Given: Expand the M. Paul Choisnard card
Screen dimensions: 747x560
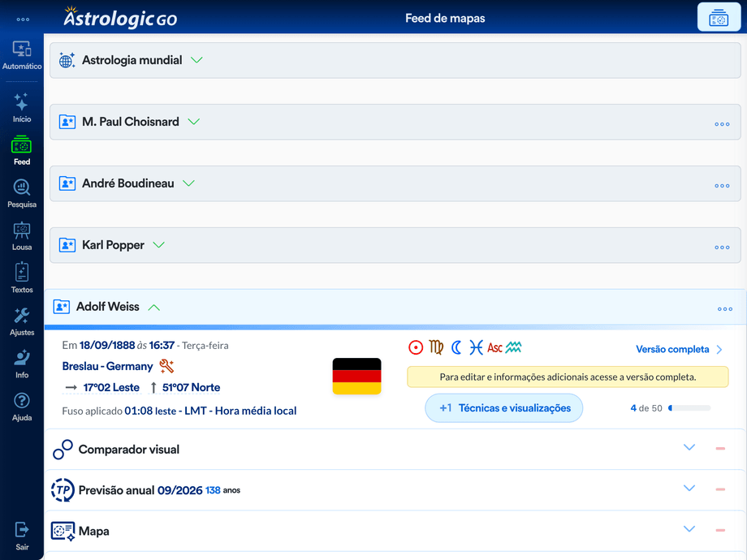Looking at the screenshot, I should click(193, 122).
